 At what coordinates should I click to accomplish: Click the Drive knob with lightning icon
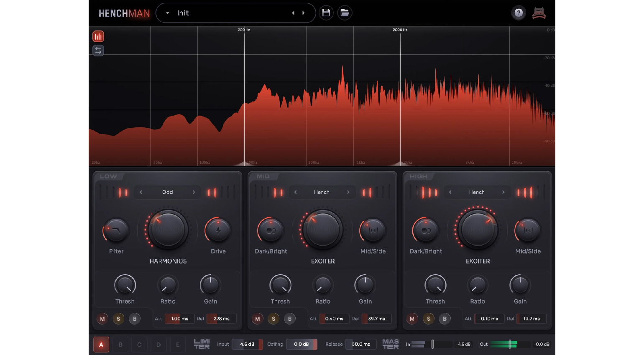pyautogui.click(x=218, y=230)
